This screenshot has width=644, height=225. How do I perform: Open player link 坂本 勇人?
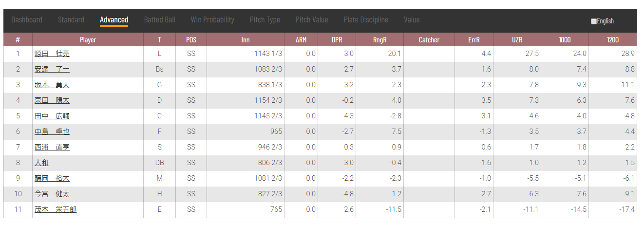coord(52,85)
